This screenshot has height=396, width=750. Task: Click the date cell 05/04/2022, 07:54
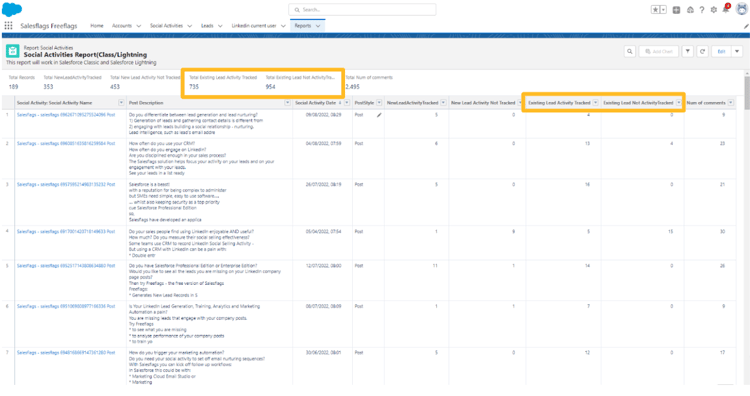(x=324, y=231)
